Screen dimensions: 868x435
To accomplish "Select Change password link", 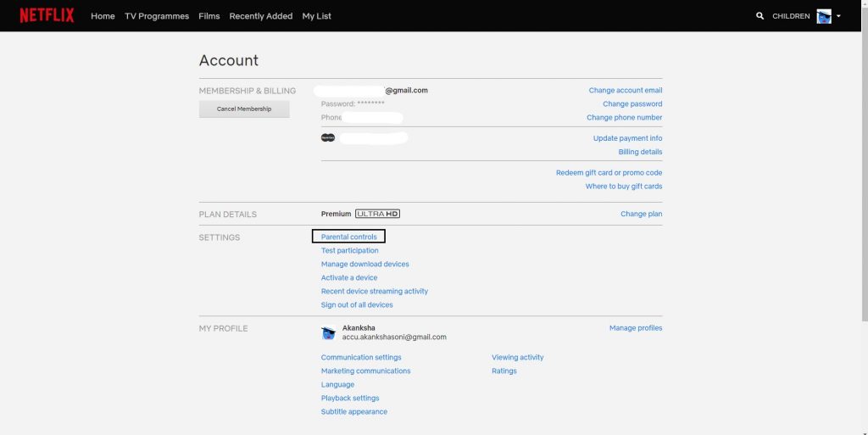I will tap(632, 104).
